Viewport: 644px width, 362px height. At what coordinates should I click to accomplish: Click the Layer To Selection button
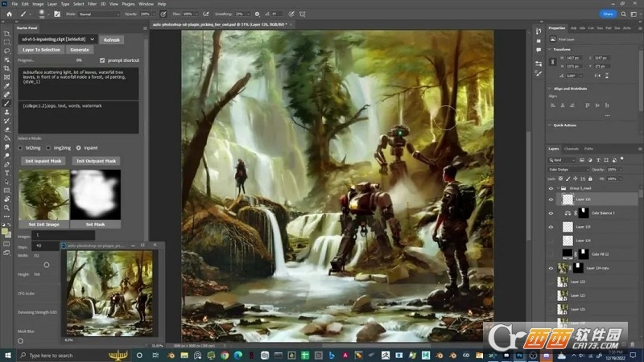pyautogui.click(x=41, y=50)
